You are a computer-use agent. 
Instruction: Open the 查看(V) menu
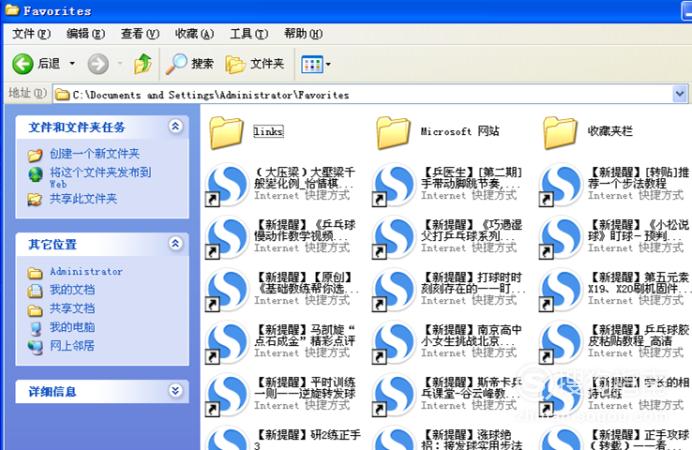click(140, 34)
